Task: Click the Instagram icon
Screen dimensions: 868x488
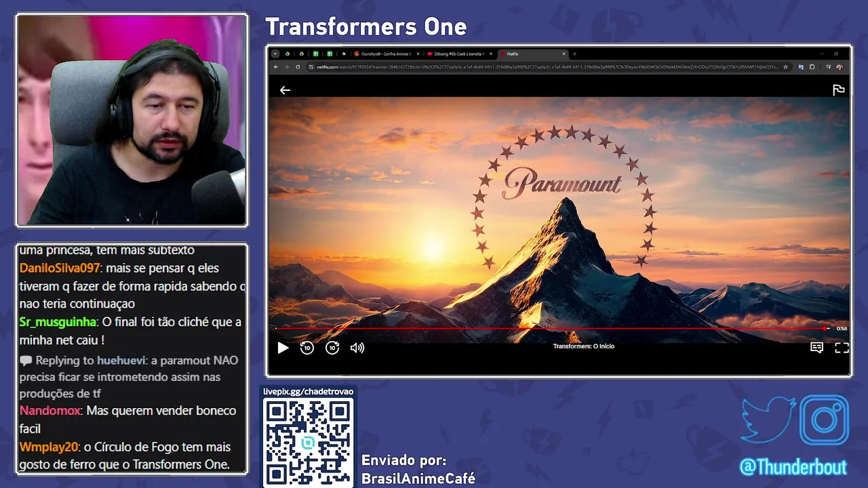Action: [x=824, y=420]
